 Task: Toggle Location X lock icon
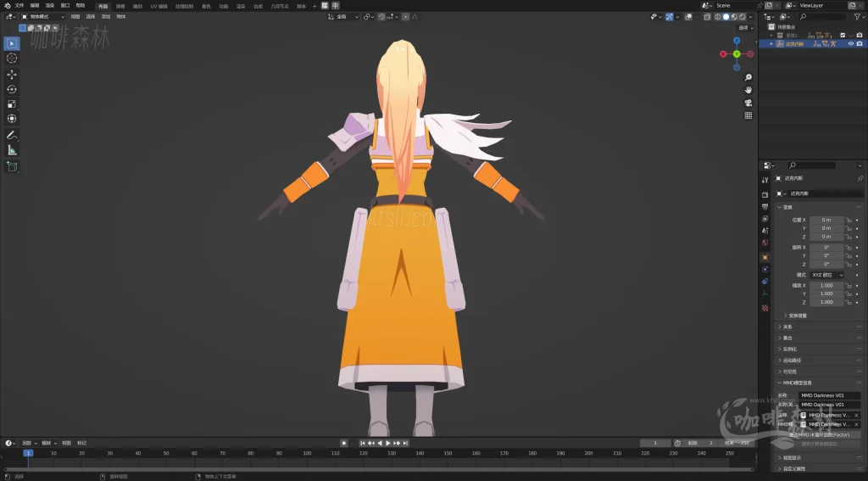point(848,220)
